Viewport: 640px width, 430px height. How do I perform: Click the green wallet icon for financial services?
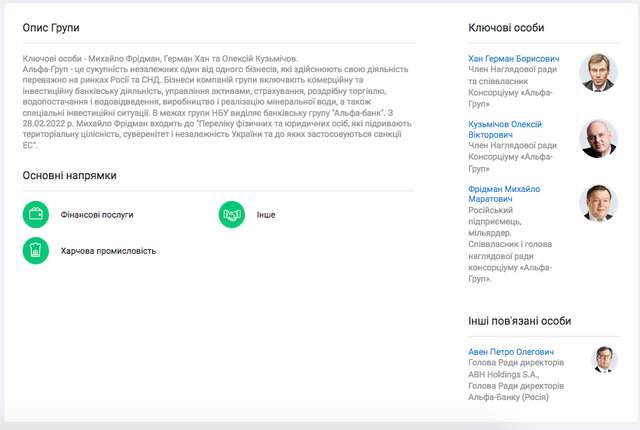click(x=35, y=214)
